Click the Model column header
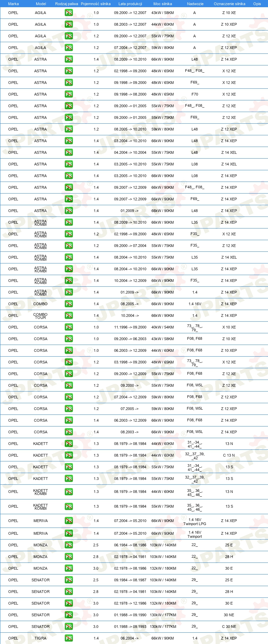Image resolution: width=268 pixels, height=644 pixels. [x=41, y=4]
